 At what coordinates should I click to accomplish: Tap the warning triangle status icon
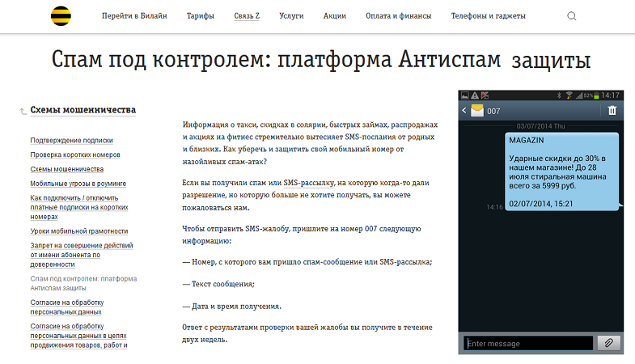click(x=475, y=95)
